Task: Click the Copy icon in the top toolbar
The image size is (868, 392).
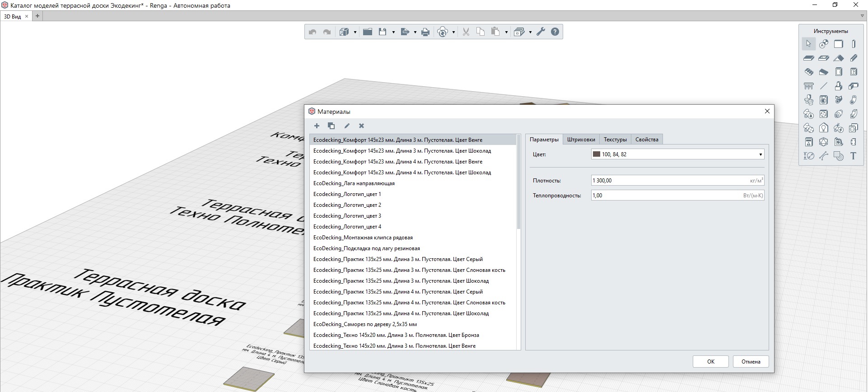Action: point(481,32)
